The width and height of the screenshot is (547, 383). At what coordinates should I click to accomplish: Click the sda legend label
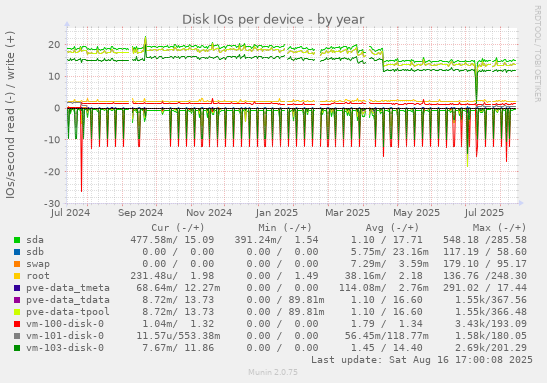coord(35,240)
